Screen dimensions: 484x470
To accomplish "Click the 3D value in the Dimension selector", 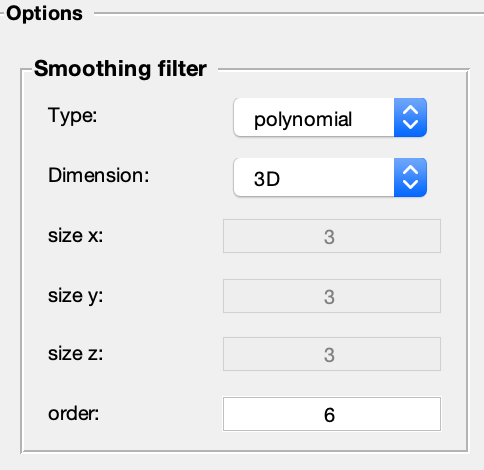I will click(x=267, y=179).
